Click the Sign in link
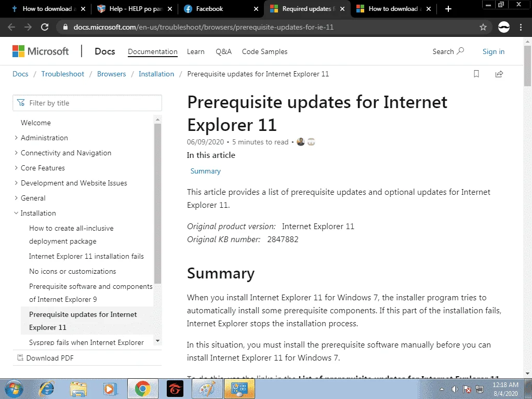The height and width of the screenshot is (399, 532). point(494,51)
